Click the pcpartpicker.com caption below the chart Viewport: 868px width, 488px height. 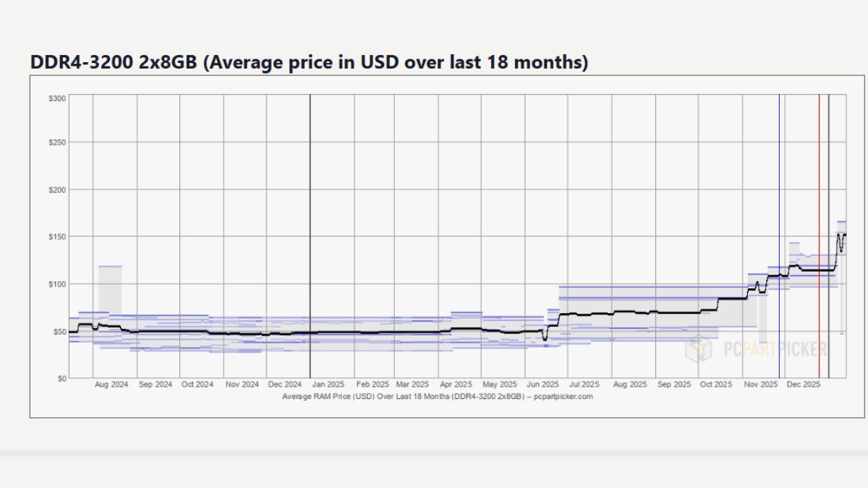[x=439, y=396]
